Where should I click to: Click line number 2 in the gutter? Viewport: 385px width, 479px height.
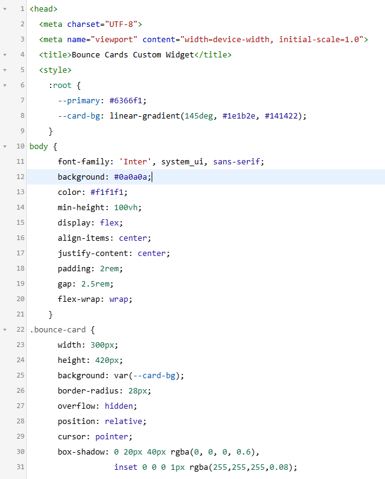pyautogui.click(x=22, y=24)
